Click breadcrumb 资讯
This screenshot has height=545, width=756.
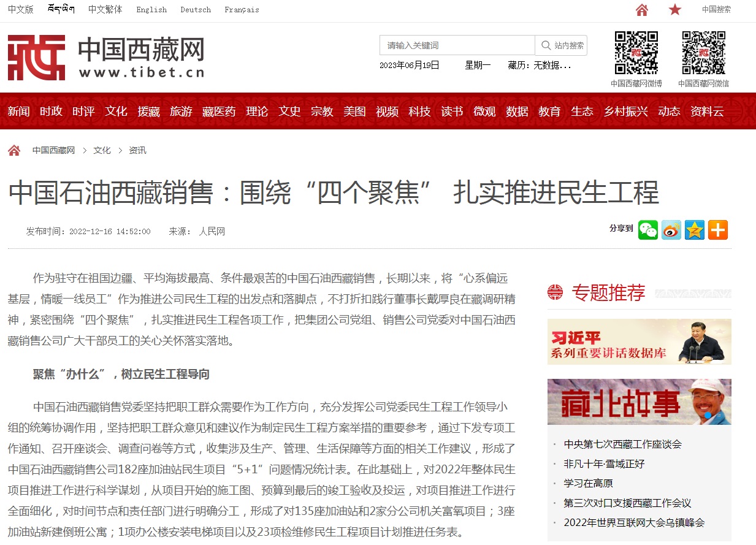138,150
